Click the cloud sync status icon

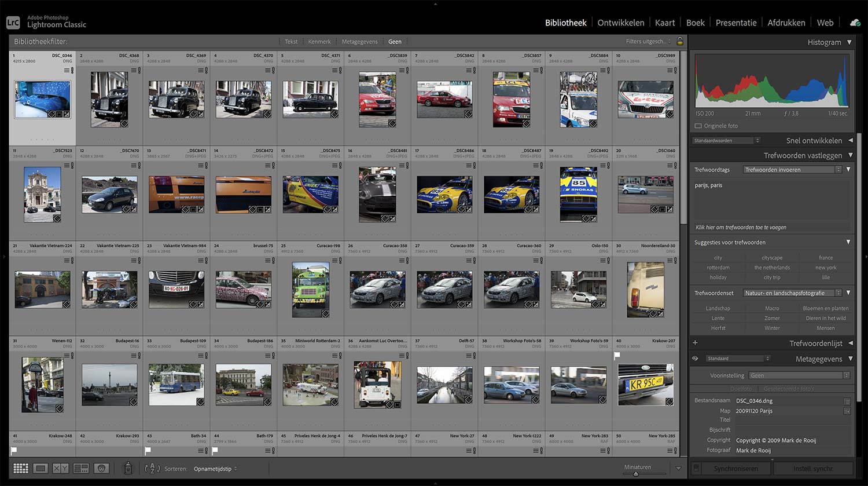(x=855, y=23)
